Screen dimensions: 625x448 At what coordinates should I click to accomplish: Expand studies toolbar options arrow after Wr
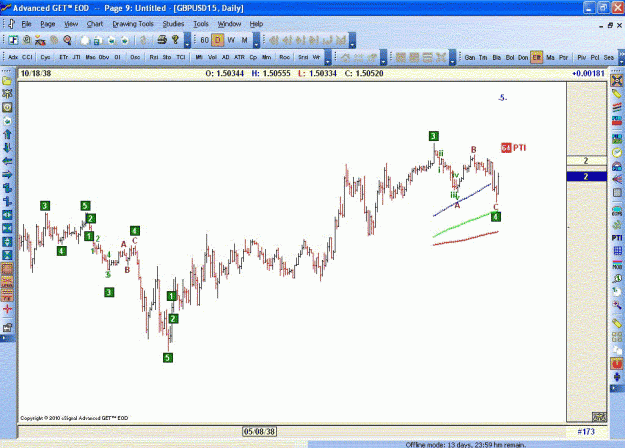click(x=328, y=57)
